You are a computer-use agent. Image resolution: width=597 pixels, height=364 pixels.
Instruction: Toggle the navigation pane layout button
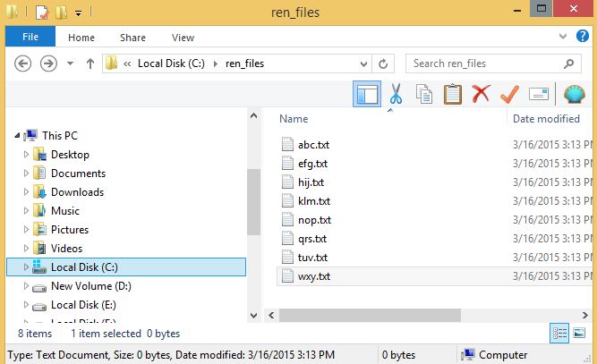tap(367, 94)
